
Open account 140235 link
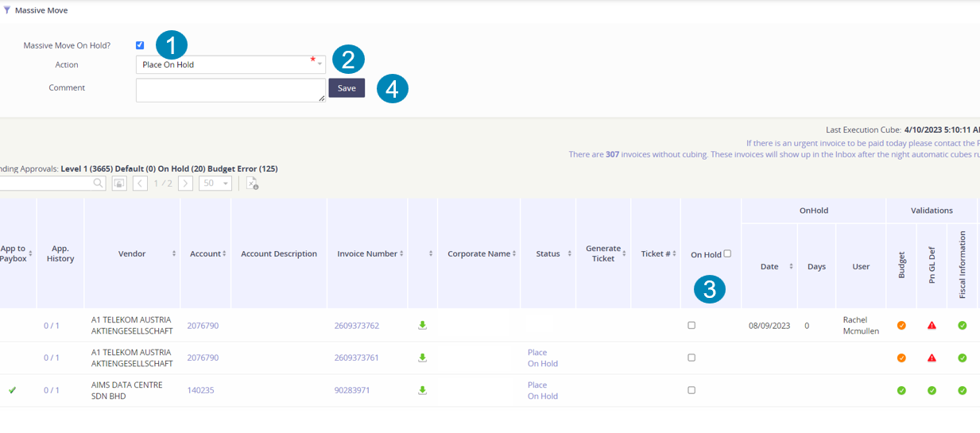(200, 390)
